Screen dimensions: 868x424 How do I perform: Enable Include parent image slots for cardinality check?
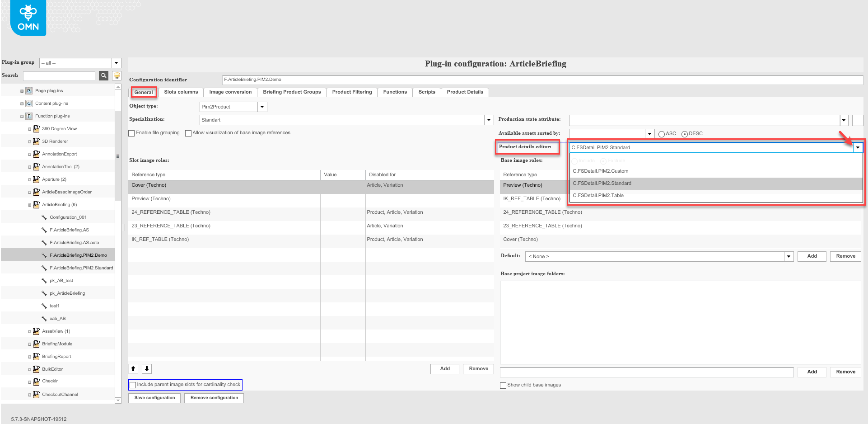coord(133,385)
